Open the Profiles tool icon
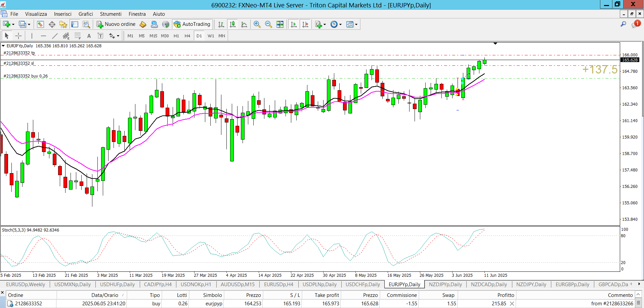 [x=22, y=24]
